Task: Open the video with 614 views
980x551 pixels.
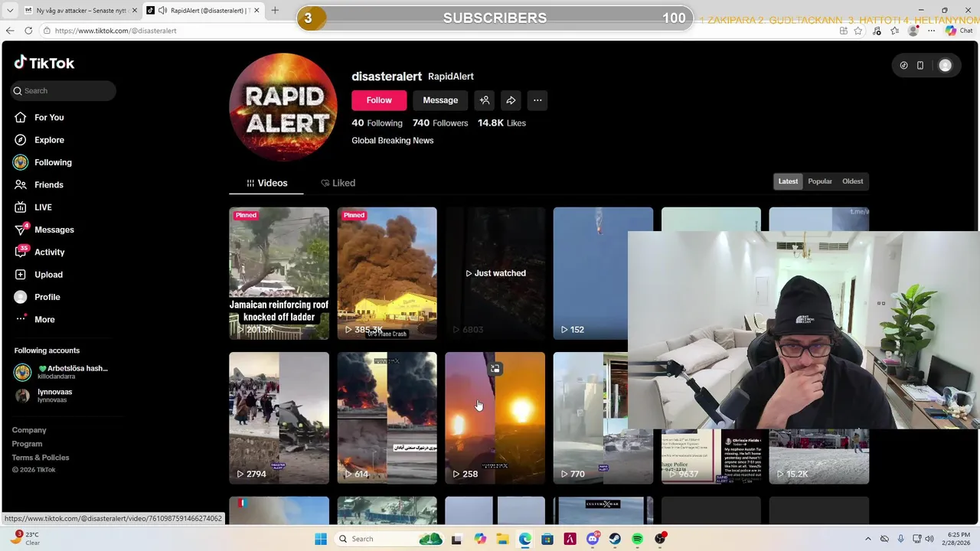Action: [x=387, y=418]
